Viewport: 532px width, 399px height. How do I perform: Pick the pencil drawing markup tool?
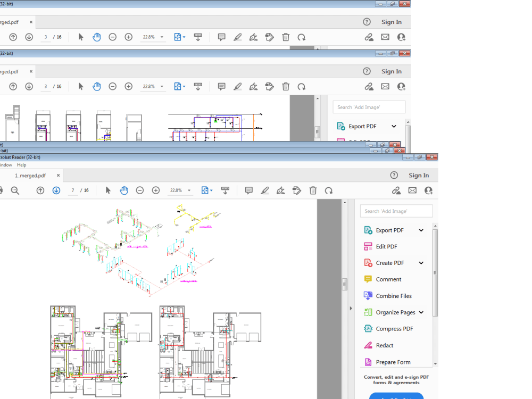(x=281, y=190)
